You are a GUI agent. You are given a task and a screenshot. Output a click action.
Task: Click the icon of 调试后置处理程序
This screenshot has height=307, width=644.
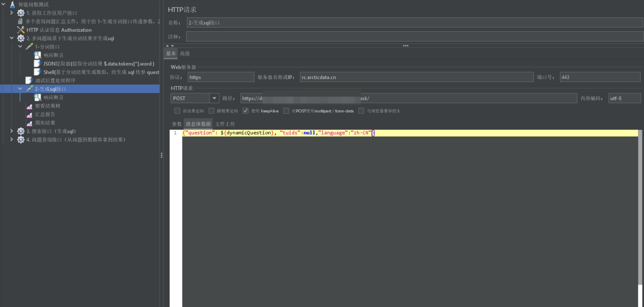29,80
